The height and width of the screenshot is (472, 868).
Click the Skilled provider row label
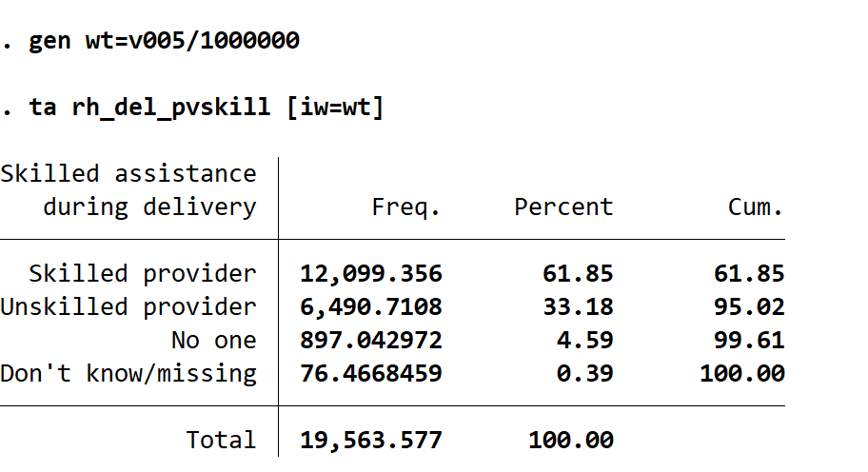click(143, 274)
